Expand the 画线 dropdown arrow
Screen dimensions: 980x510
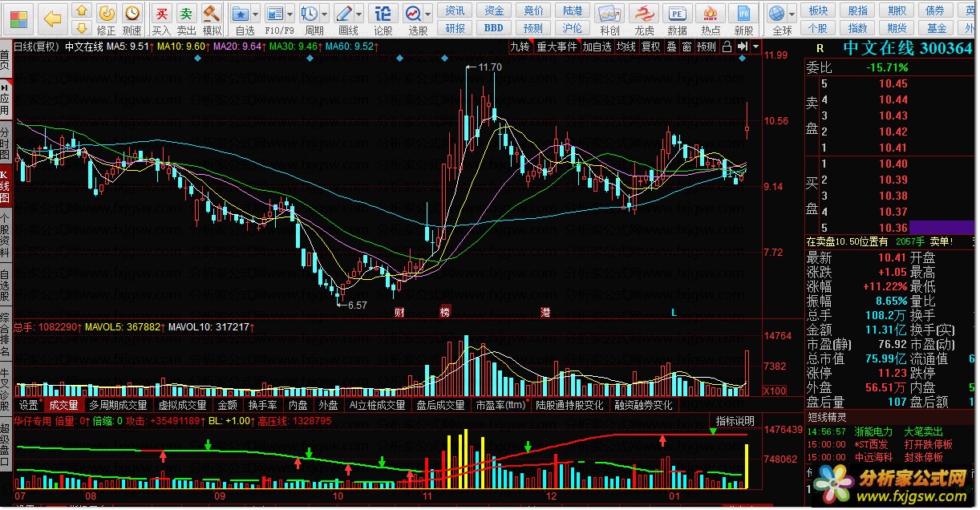(359, 14)
